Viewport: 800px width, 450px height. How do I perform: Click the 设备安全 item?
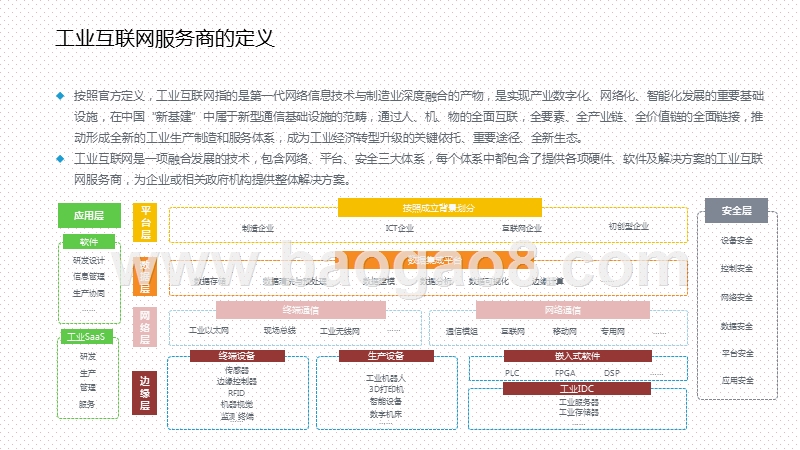737,240
